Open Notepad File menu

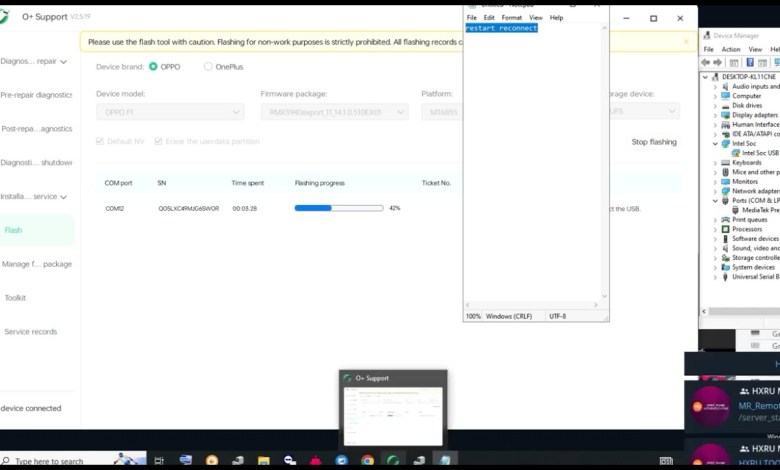click(x=472, y=18)
